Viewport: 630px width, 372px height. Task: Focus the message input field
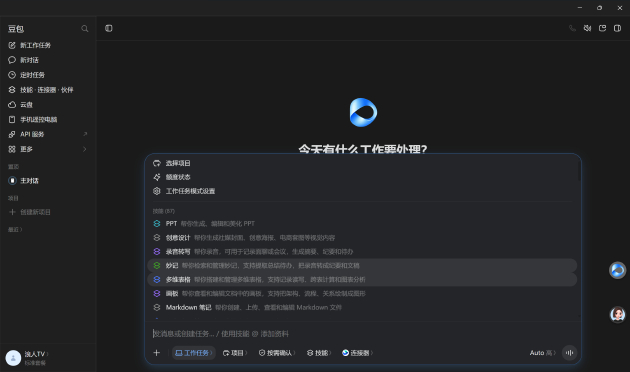coord(362,334)
